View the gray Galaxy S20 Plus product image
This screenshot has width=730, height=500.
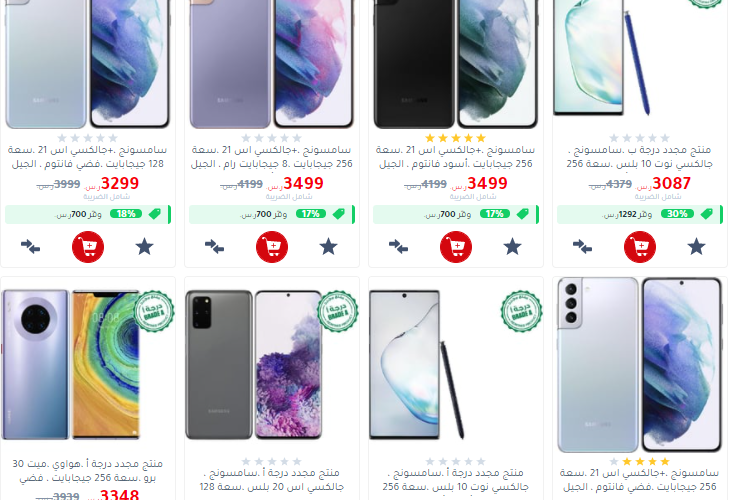click(254, 365)
